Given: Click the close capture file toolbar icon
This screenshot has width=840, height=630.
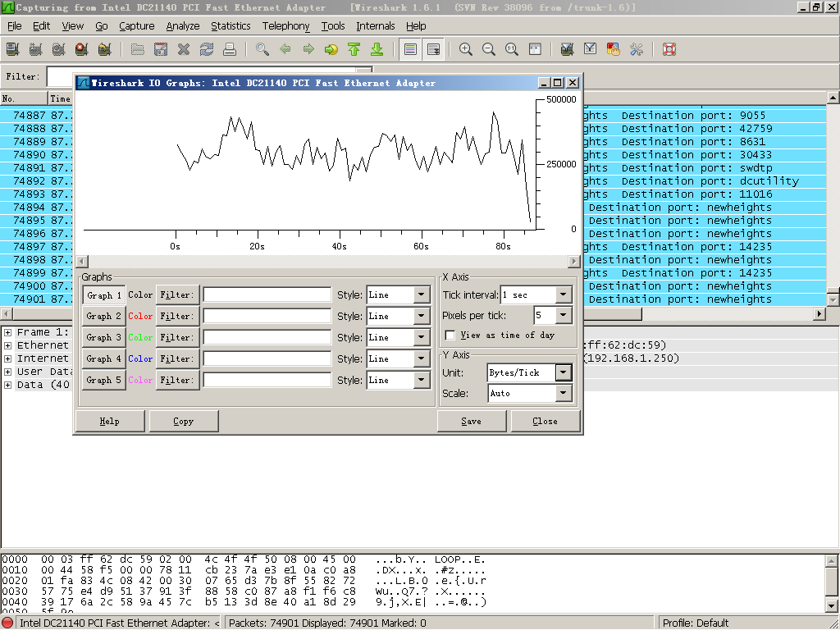Looking at the screenshot, I should [x=184, y=49].
